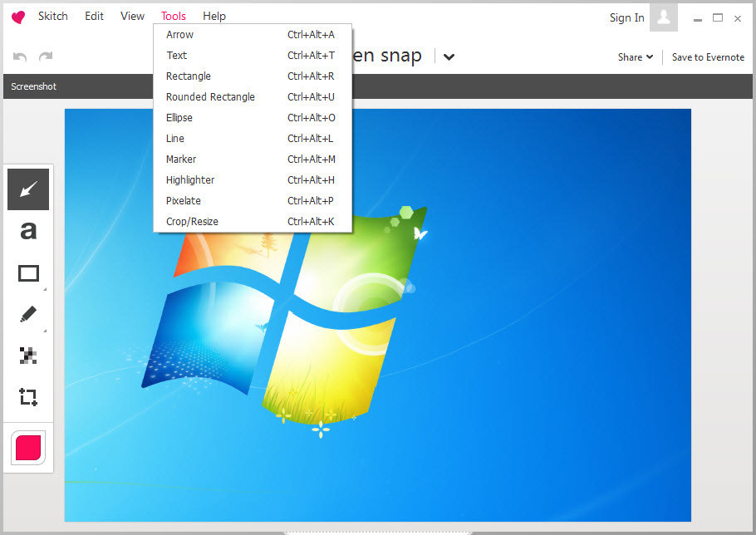Click the Skitch heart logo icon
756x535 pixels.
tap(17, 17)
